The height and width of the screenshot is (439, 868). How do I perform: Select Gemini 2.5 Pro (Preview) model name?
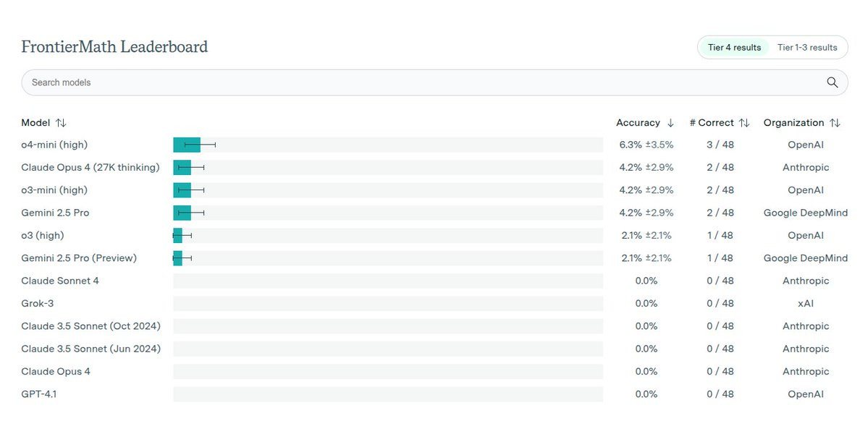79,258
